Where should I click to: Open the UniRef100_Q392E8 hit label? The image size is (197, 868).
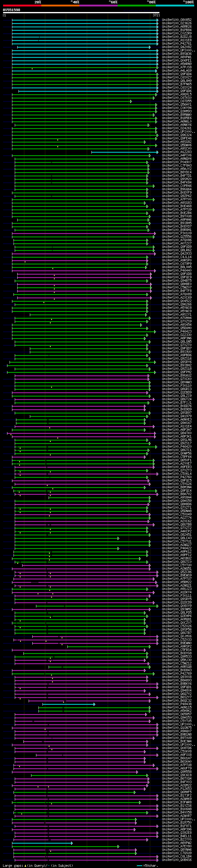176,833
